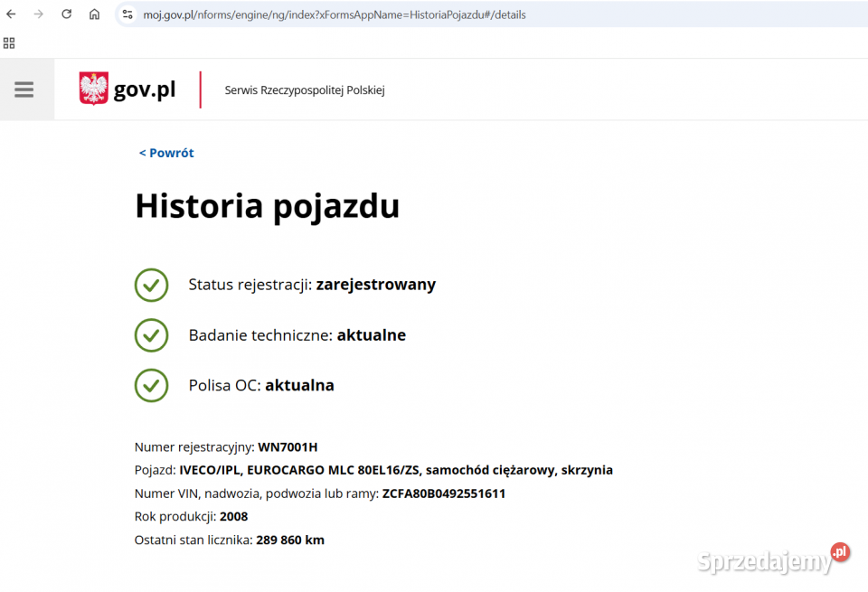Click the Historia pojazdu heading

pyautogui.click(x=267, y=206)
